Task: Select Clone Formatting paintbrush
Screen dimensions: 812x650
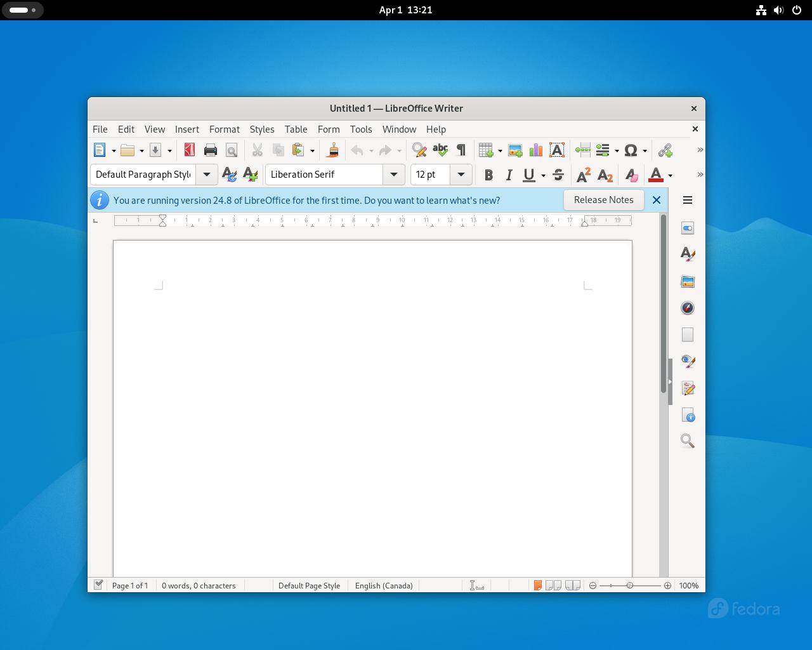Action: (332, 150)
